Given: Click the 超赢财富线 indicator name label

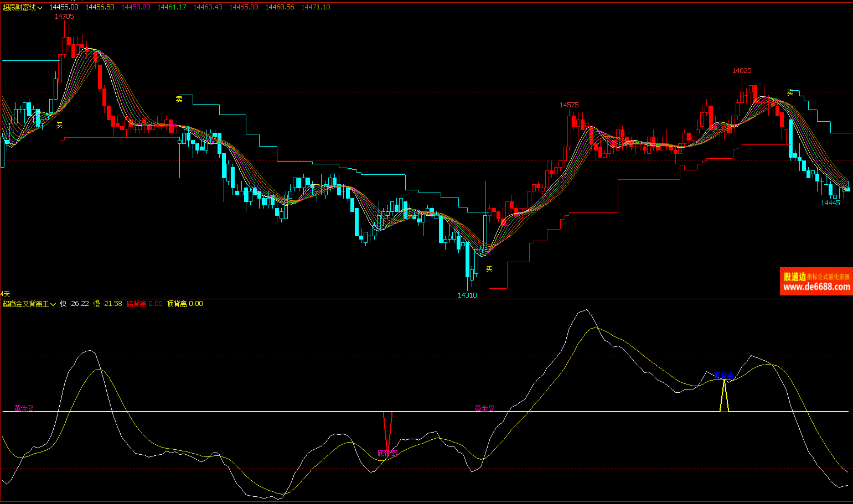Looking at the screenshot, I should click(19, 7).
